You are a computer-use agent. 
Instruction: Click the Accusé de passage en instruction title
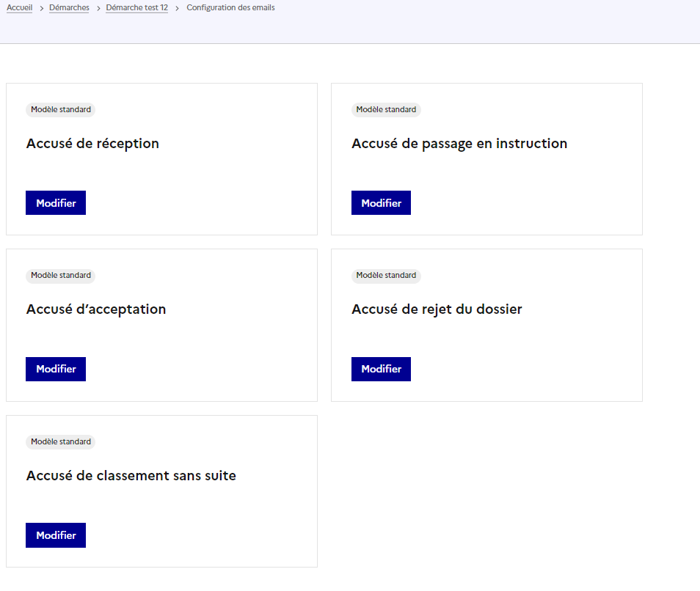(459, 144)
